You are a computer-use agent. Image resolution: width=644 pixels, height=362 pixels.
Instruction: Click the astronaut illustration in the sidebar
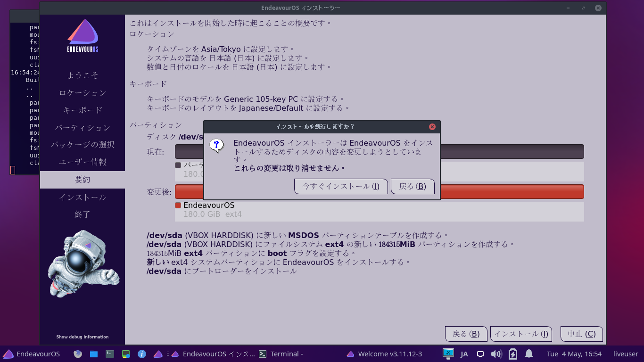click(x=83, y=264)
